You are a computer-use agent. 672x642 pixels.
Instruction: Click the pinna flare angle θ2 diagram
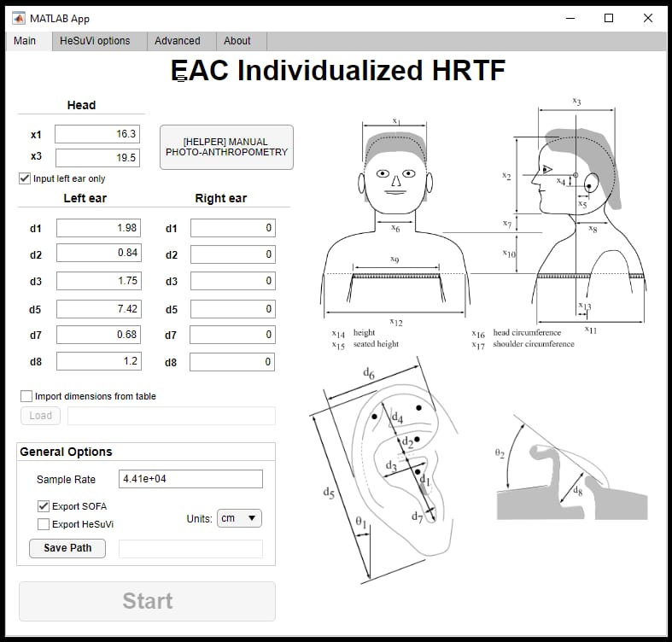(x=571, y=467)
